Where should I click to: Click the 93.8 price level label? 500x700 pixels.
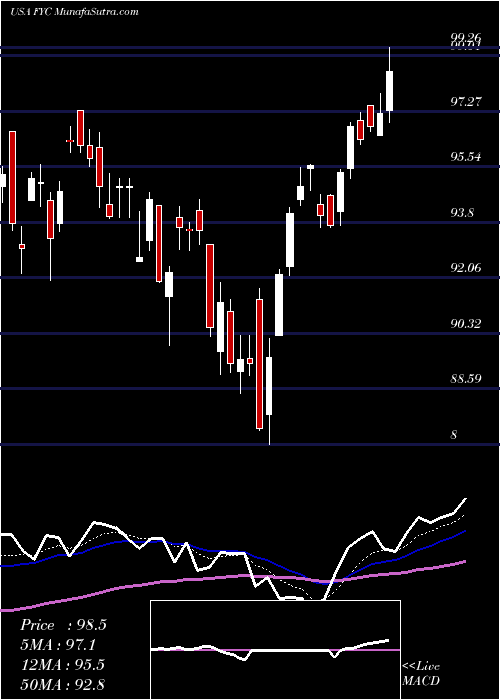462,212
